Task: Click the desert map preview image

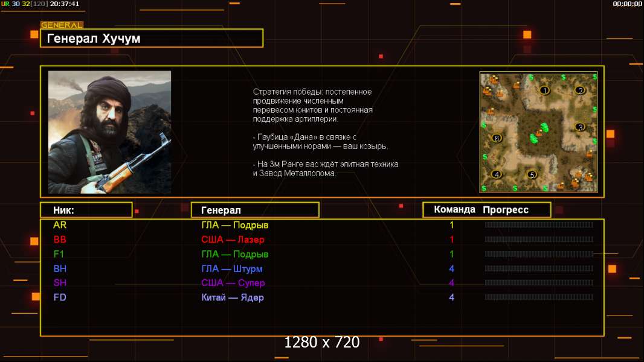Action: click(538, 132)
